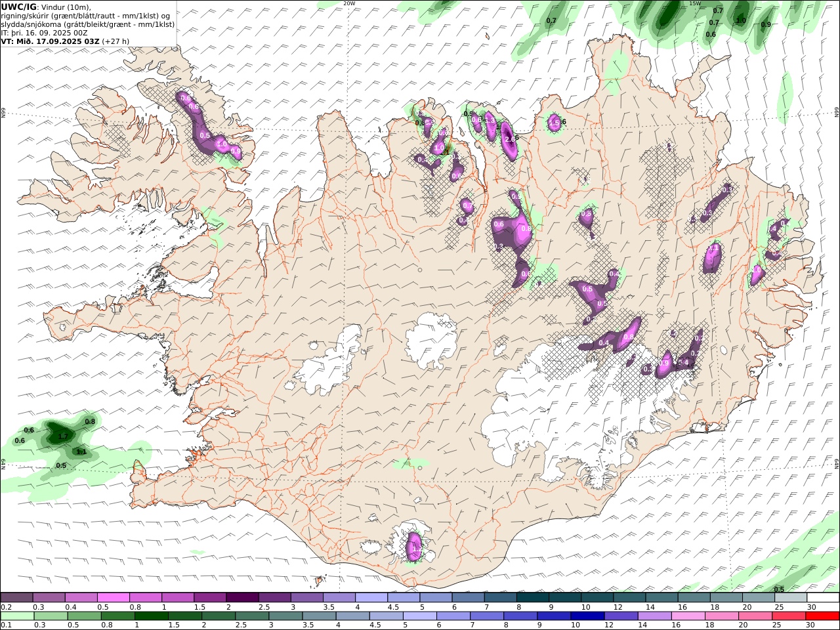The height and width of the screenshot is (630, 840).
Task: Select upper legend swatch between 6 and 7
Action: 468,598
